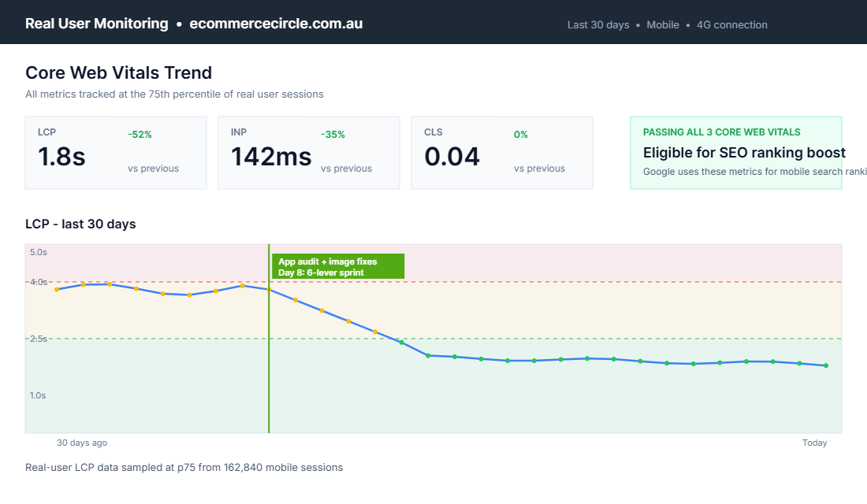Click the 2.5s threshold label
867x504 pixels.
click(38, 339)
